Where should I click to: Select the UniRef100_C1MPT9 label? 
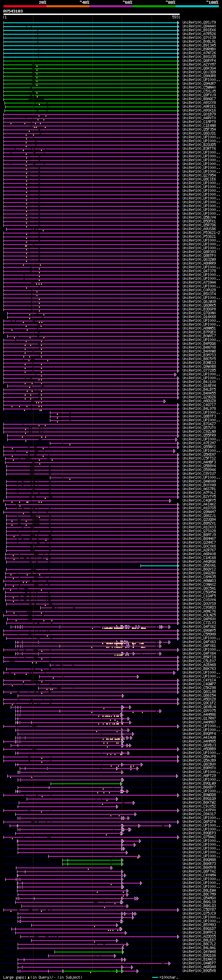[199, 122]
